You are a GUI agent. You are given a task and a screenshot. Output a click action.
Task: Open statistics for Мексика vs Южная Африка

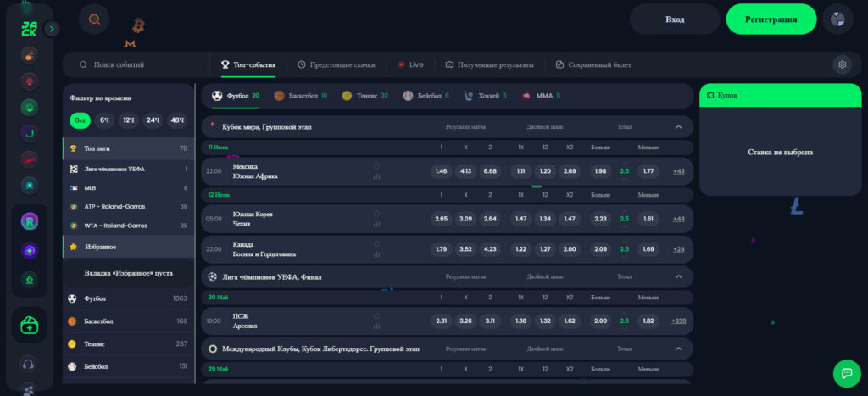376,176
